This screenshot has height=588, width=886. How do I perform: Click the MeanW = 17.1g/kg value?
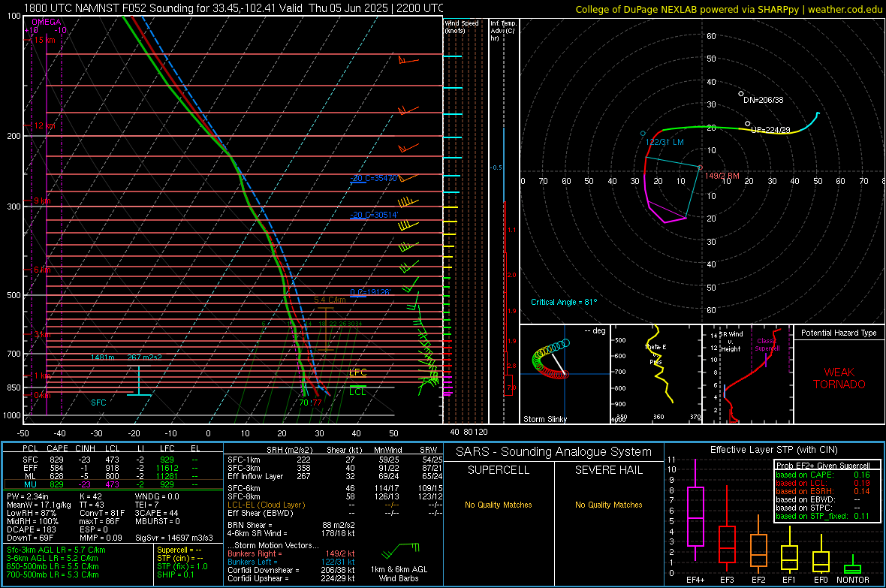coord(39,505)
